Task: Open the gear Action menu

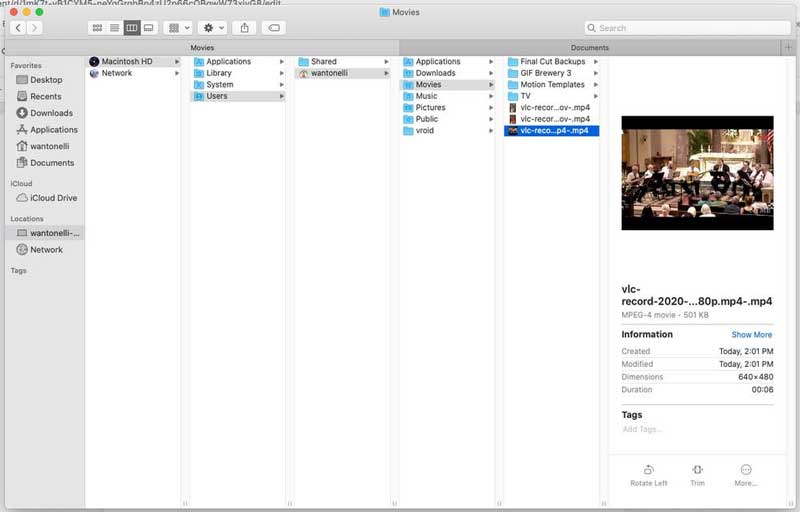Action: [213, 28]
